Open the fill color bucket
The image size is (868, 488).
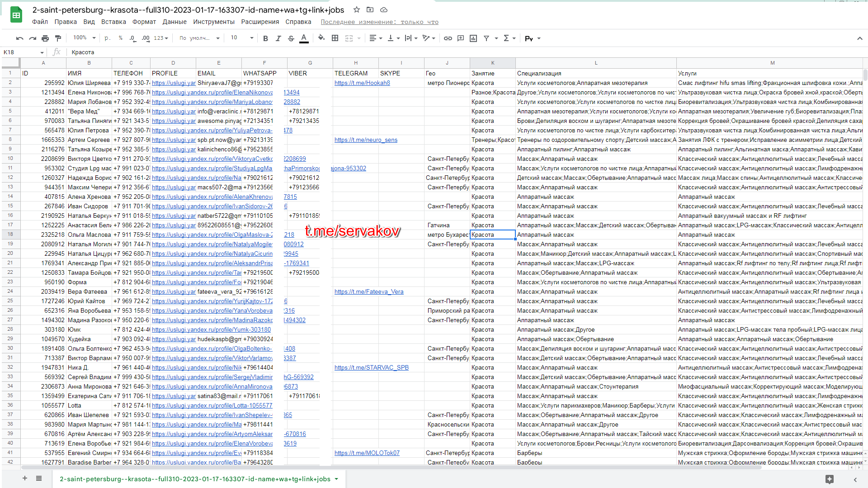[x=321, y=38]
